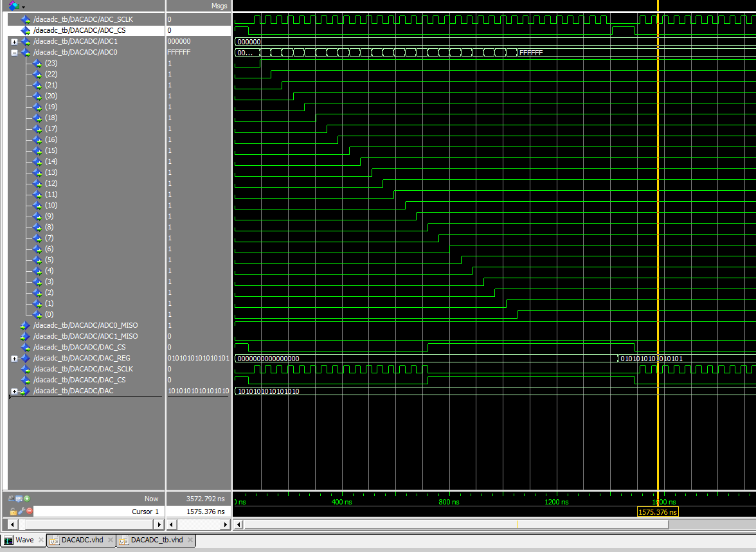Select /dacadc_tb/DACADC/ADC_CS signal name
Image resolution: width=756 pixels, height=552 pixels.
pos(80,30)
